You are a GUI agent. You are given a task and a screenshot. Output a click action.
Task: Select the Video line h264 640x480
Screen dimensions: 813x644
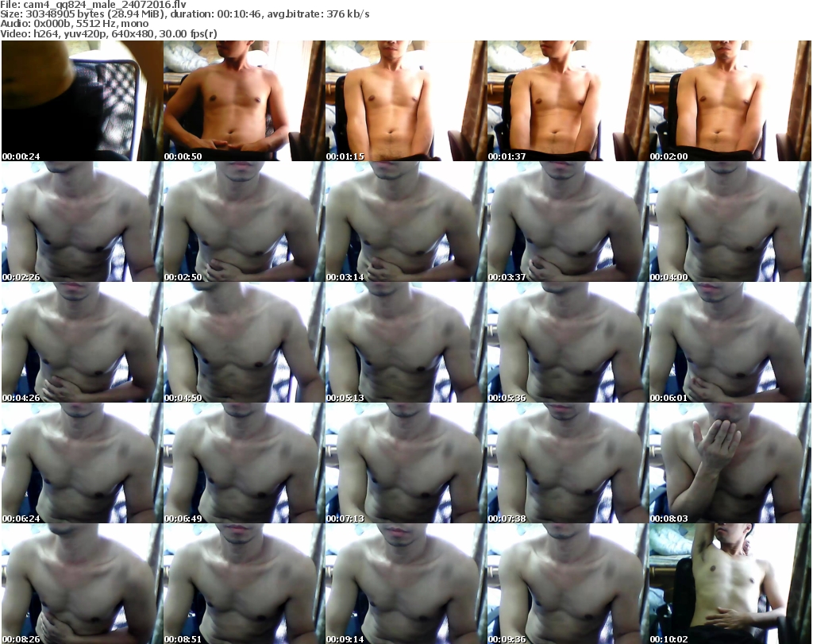[x=109, y=34]
